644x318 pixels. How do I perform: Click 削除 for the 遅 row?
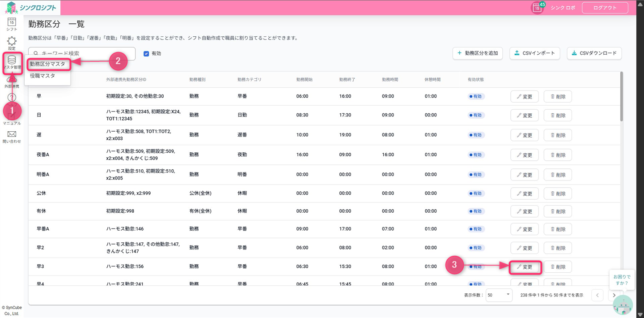click(x=558, y=135)
